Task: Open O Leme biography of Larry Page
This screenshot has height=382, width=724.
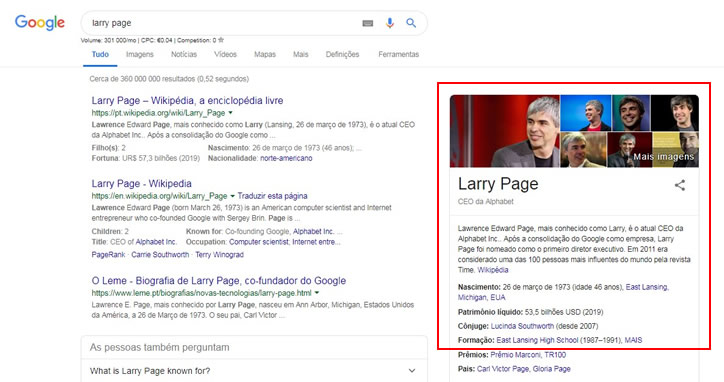Action: tap(218, 280)
